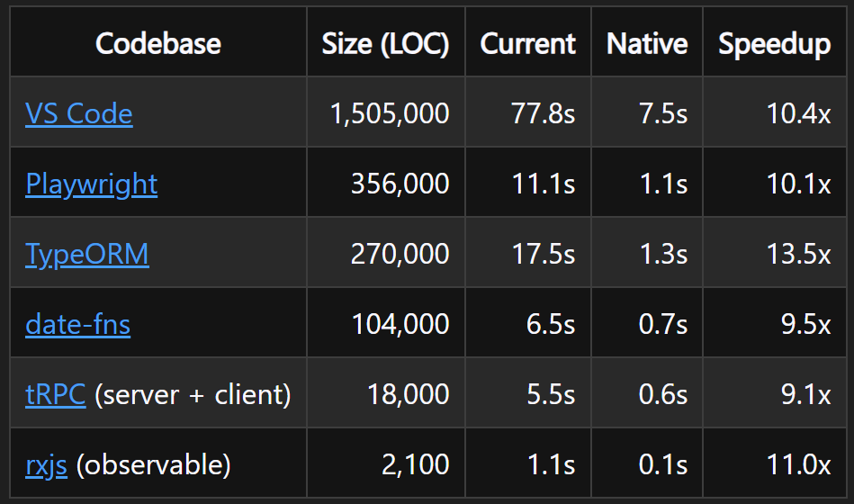Click the Speedup column header
The width and height of the screenshot is (854, 504).
click(x=774, y=43)
